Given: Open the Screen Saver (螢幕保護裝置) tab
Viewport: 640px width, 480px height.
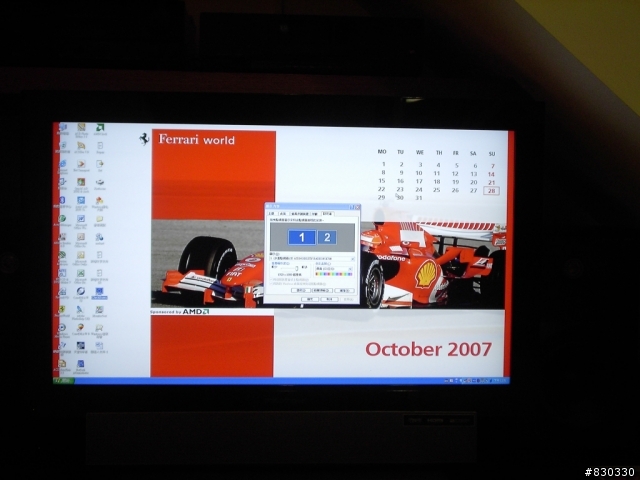Looking at the screenshot, I should pos(300,213).
